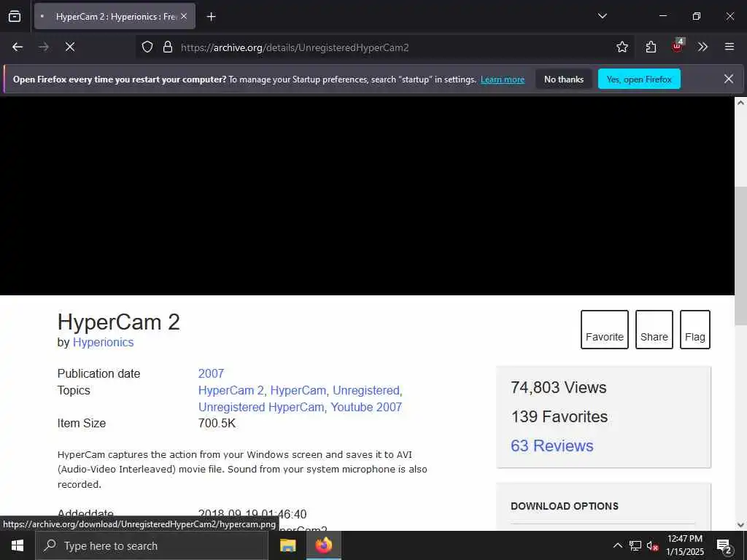The width and height of the screenshot is (747, 560).
Task: Click the DOWNLOAD OPTIONS heading
Action: [x=565, y=506]
